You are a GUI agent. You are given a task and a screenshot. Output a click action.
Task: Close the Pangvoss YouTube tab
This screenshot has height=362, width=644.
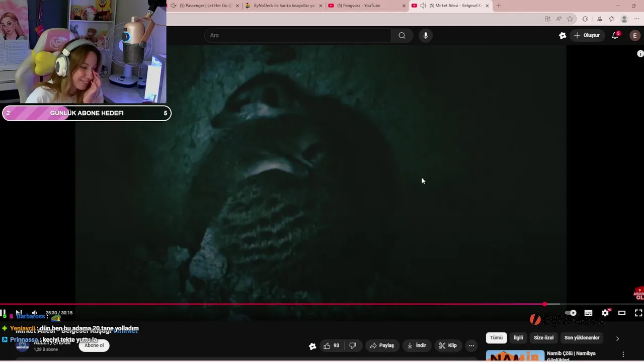click(404, 6)
